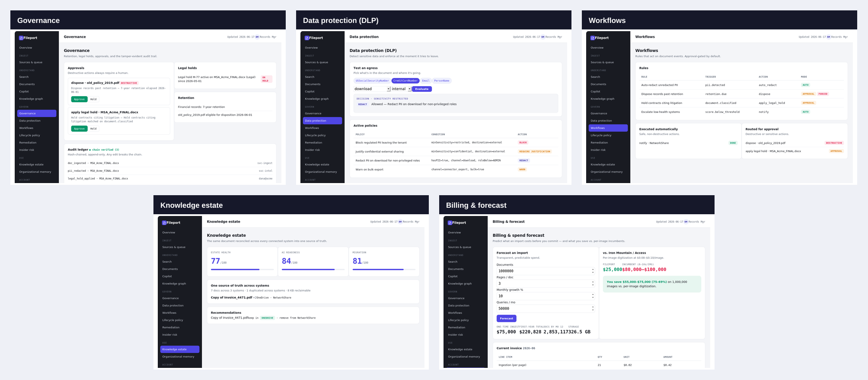The width and height of the screenshot is (868, 380).
Task: Click the RM avatar badge in Governance header
Action: tap(257, 37)
